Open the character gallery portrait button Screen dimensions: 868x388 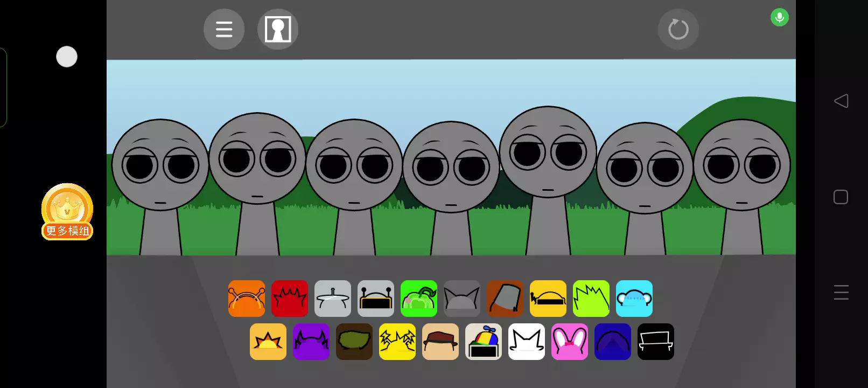tap(278, 29)
